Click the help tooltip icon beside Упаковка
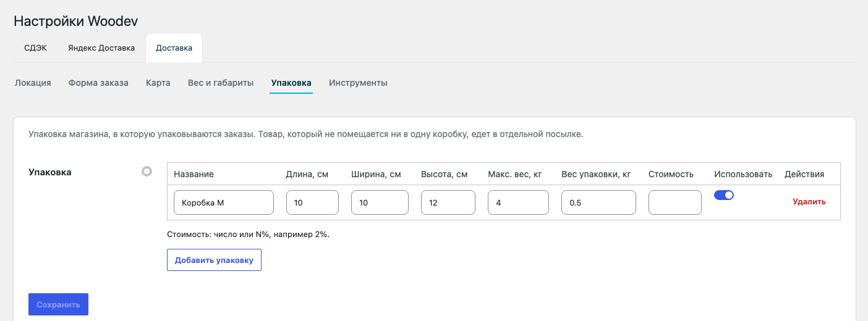868x321 pixels. 147,172
